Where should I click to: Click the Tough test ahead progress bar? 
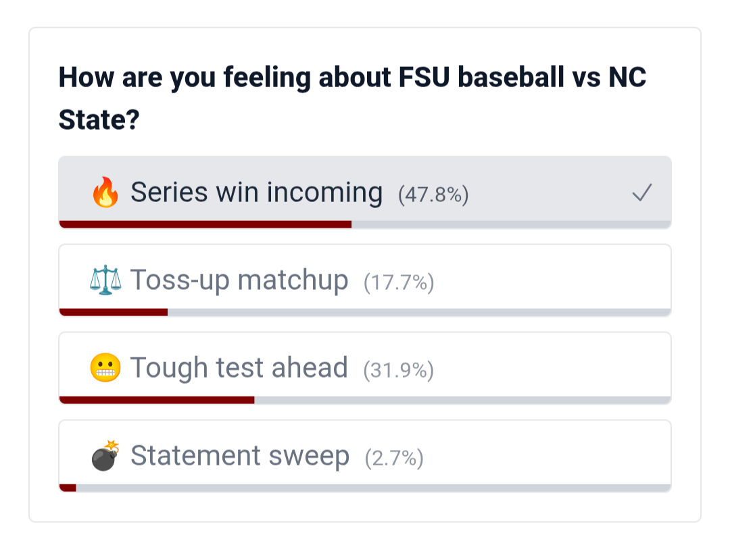click(x=365, y=400)
